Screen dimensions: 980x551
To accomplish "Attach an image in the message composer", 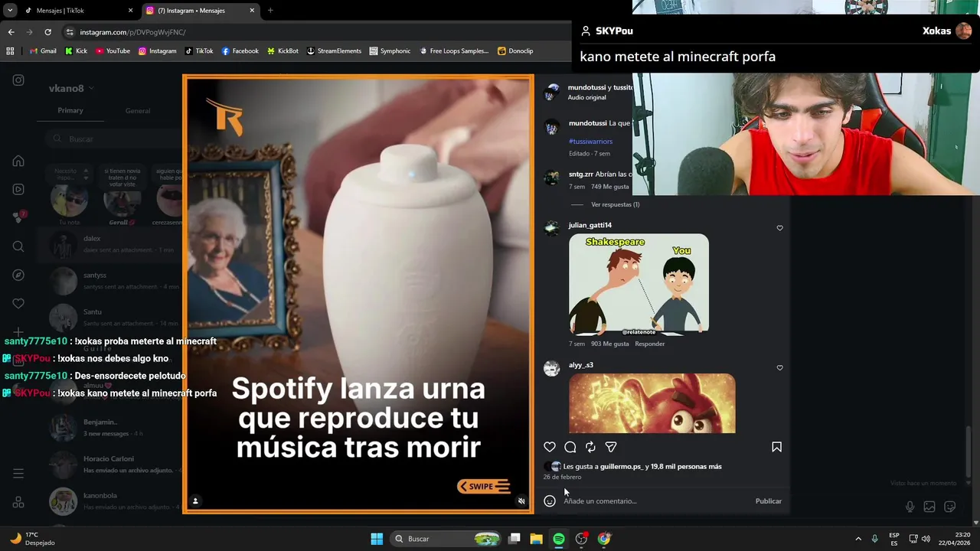I will tap(929, 507).
